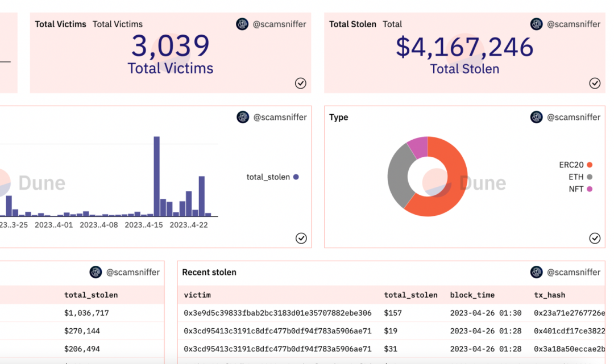Click the @scamsniffer avatar on Recent stolen table

(536, 272)
